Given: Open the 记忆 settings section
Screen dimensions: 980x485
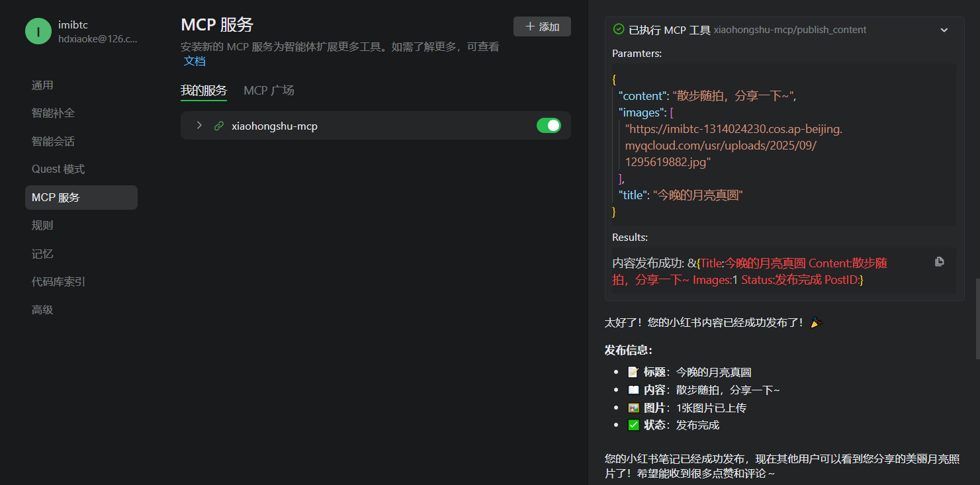Looking at the screenshot, I should (x=42, y=254).
